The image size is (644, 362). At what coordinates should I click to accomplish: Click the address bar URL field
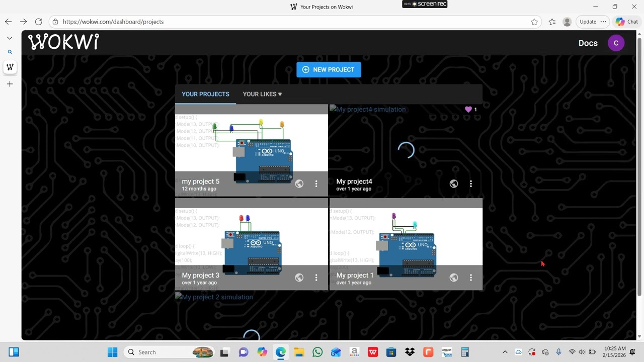click(296, 22)
